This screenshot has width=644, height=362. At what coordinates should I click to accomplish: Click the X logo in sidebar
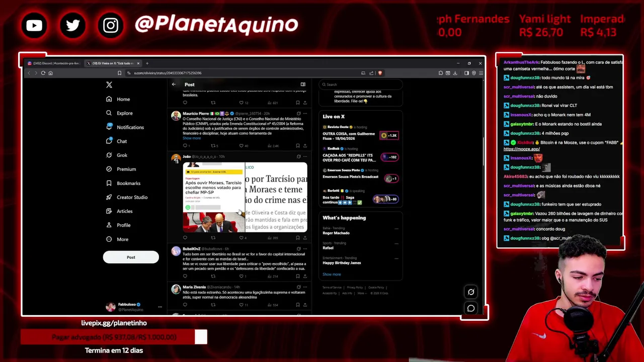coord(109,85)
